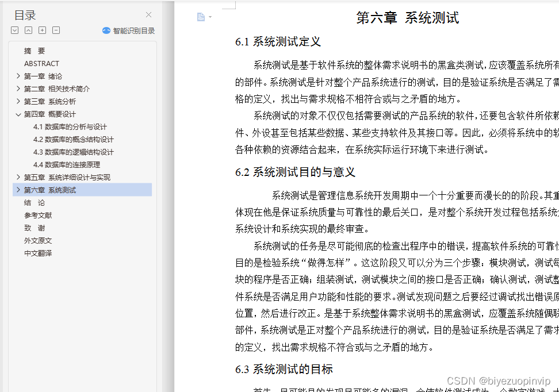Go to 结 论 in the outline
This screenshot has width=559, height=392.
[x=35, y=203]
